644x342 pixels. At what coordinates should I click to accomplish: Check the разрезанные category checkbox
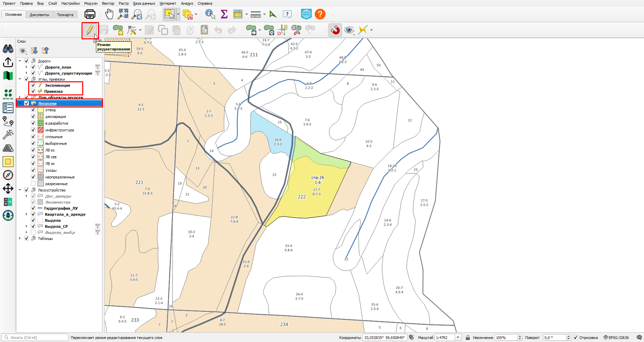tap(33, 183)
